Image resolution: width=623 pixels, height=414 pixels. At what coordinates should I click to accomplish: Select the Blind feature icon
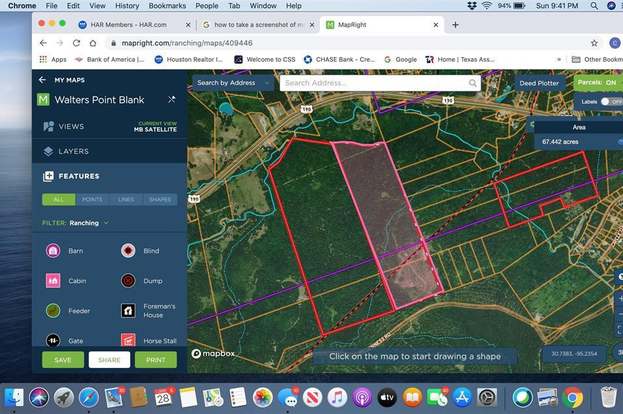(128, 251)
